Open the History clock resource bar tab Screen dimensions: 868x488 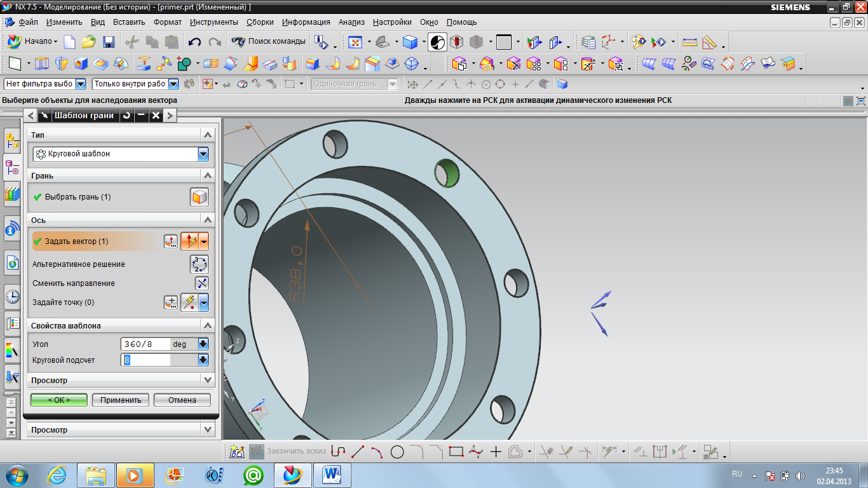(x=12, y=295)
